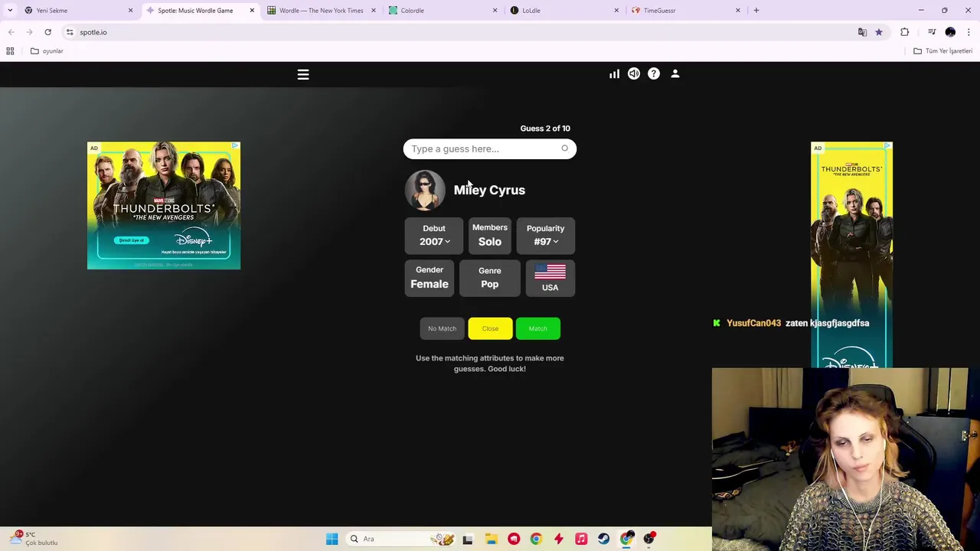Open the browser extensions puzzle icon
The width and height of the screenshot is (980, 551).
pos(905,32)
